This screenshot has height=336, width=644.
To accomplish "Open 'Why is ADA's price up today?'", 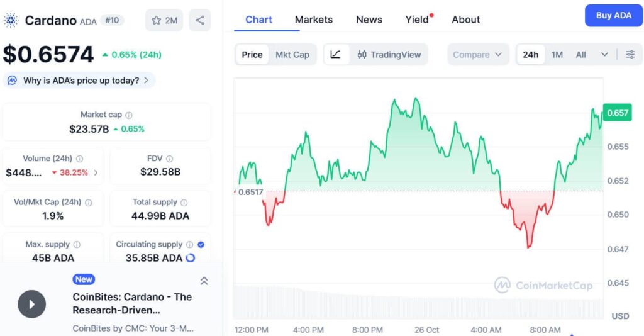I will tap(80, 81).
